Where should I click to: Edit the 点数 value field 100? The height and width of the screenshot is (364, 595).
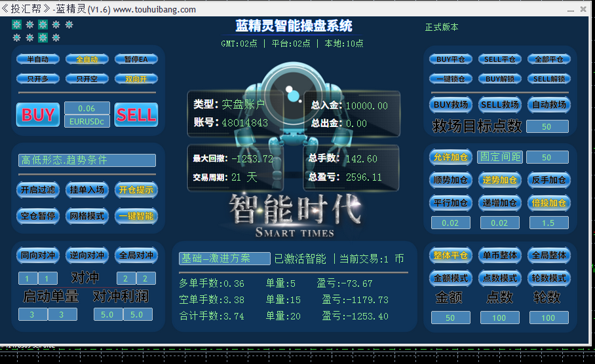point(500,318)
